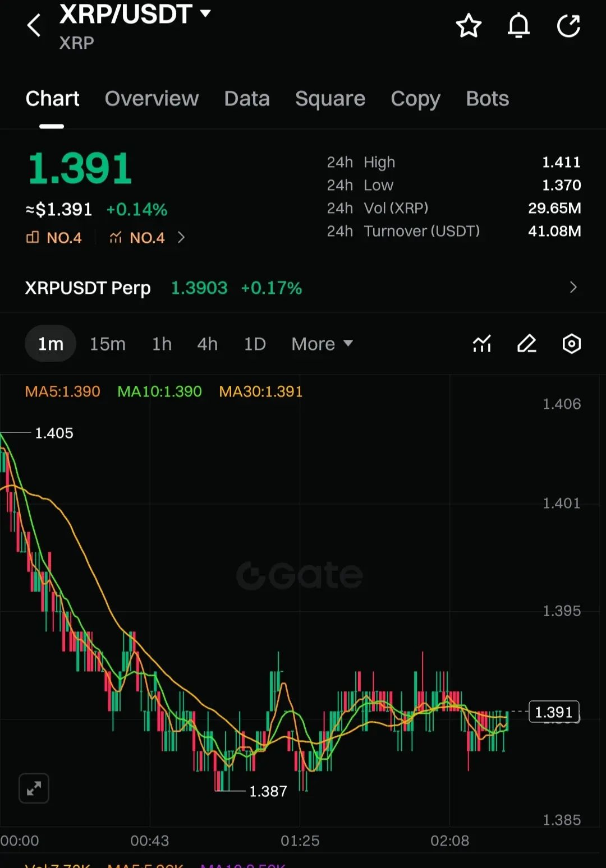This screenshot has width=606, height=868.
Task: Open XRPUSDT Perp row chevron
Action: (x=573, y=288)
